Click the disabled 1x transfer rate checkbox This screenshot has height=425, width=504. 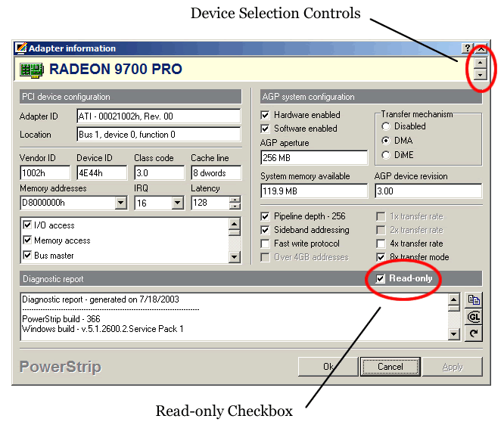pyautogui.click(x=381, y=216)
